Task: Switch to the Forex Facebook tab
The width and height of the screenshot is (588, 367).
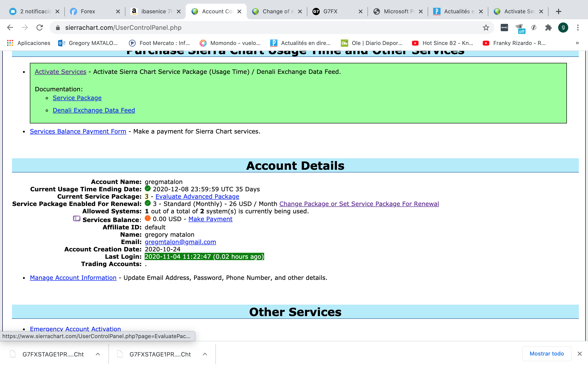Action: (x=88, y=11)
